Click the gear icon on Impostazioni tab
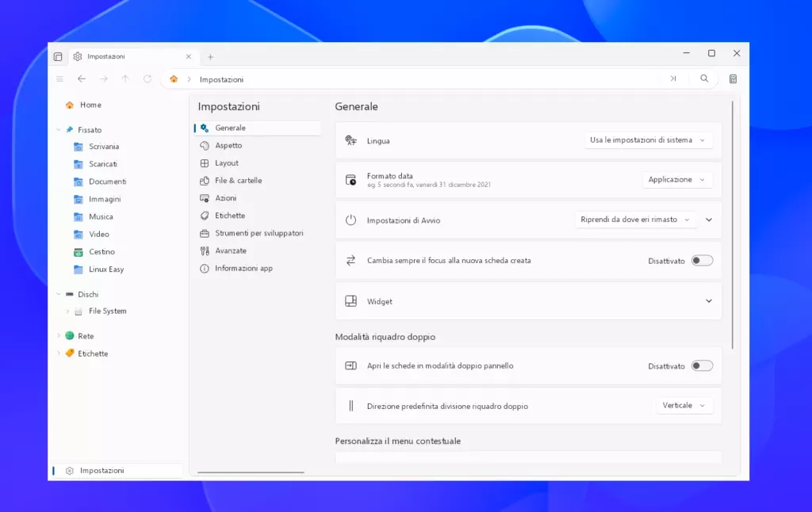Viewport: 812px width, 512px height. click(x=78, y=56)
